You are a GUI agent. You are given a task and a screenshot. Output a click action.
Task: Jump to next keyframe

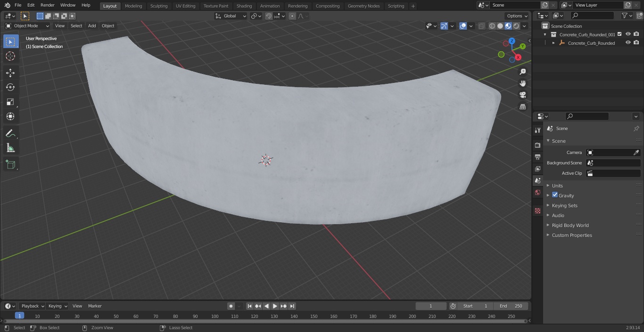pos(283,306)
